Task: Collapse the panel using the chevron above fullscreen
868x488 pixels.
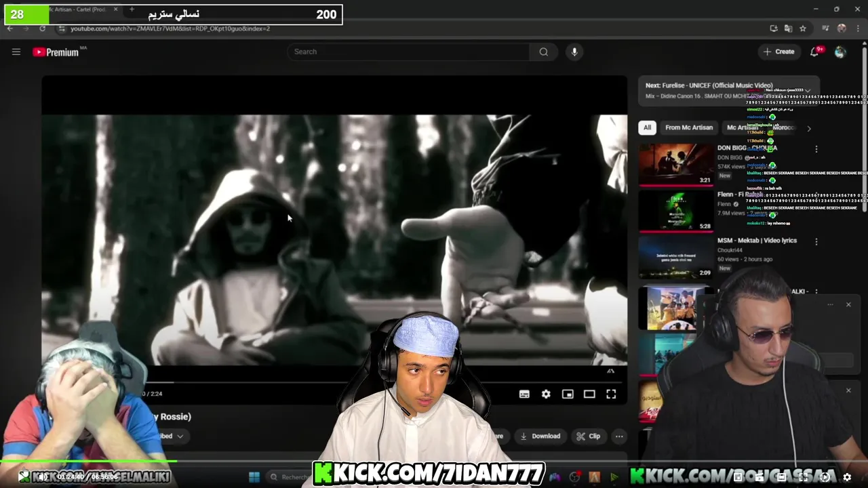Action: tap(610, 371)
